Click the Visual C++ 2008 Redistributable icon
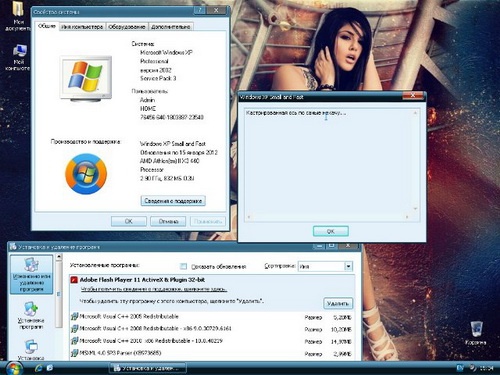This screenshot has width=500, height=375. pos(74,329)
